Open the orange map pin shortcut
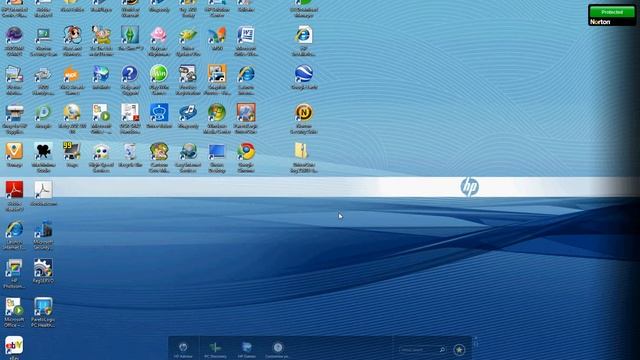This screenshot has height=360, width=640. [x=14, y=152]
